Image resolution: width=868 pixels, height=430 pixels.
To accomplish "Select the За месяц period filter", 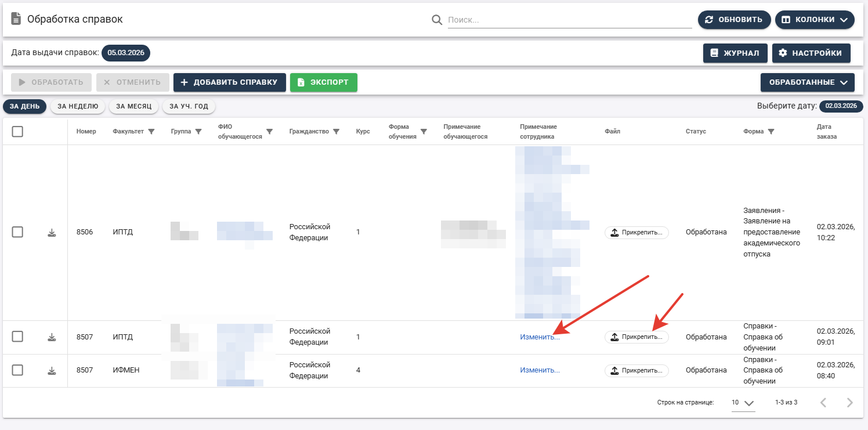I will pyautogui.click(x=133, y=106).
